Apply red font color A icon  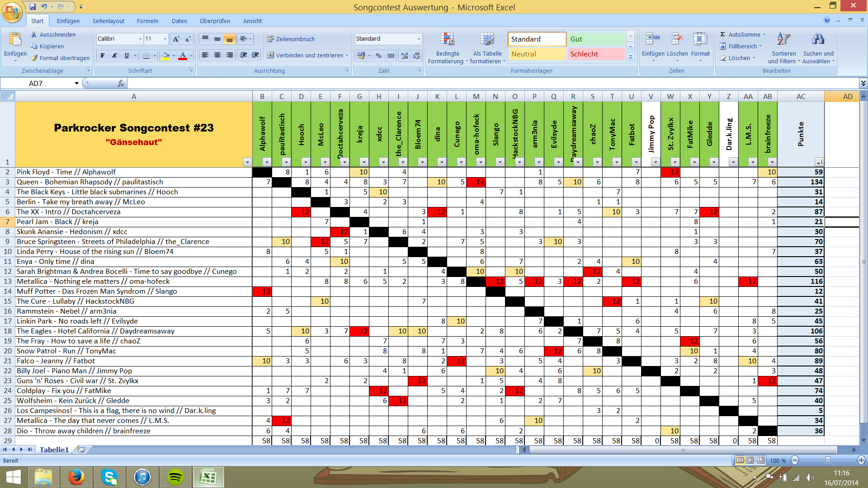[x=183, y=56]
